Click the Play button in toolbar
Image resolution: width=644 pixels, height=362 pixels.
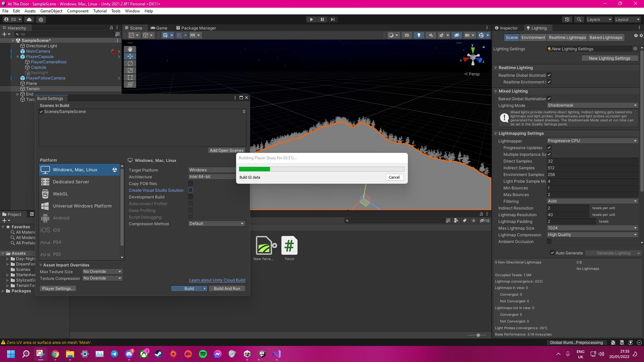311,19
